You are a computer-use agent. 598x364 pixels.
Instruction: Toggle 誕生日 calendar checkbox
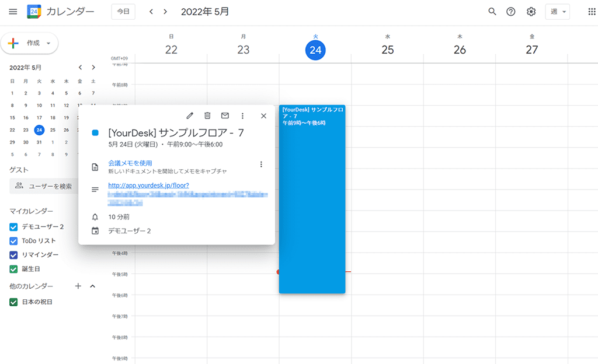(13, 269)
